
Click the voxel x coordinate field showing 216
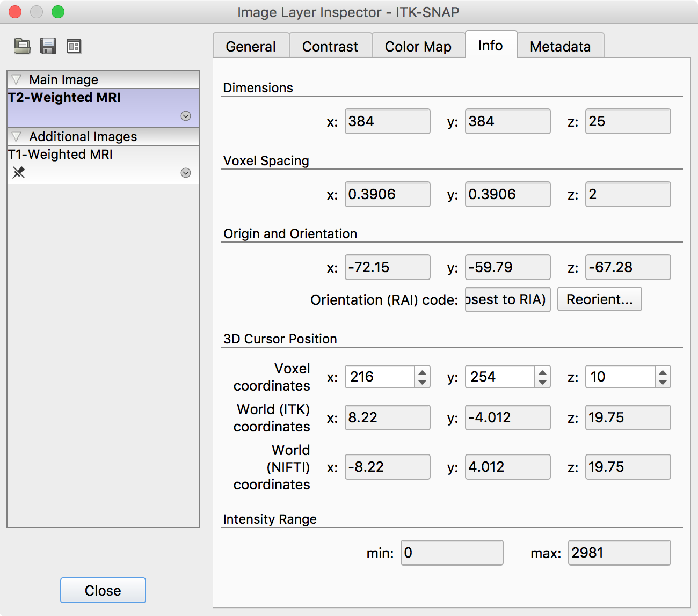point(380,377)
